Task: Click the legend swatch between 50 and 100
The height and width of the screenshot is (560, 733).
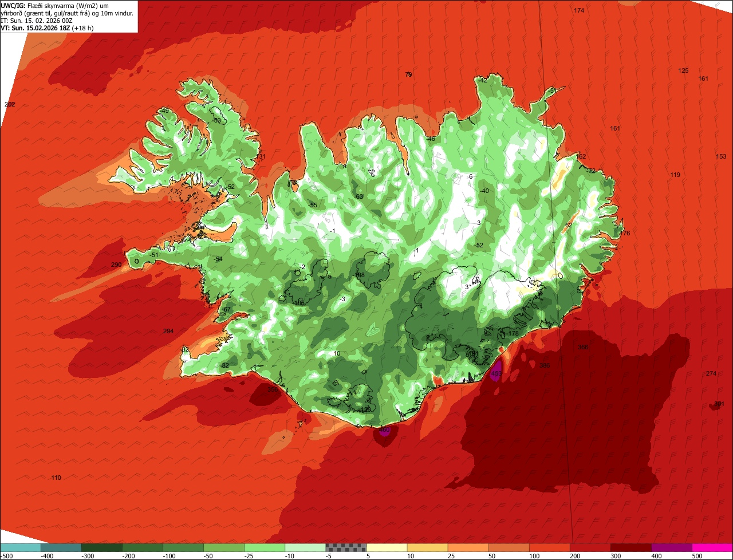Action: 509,547
